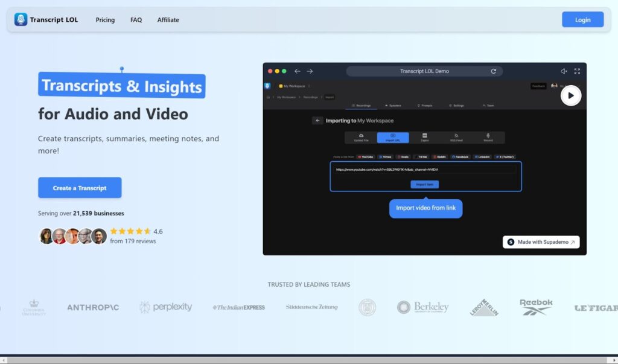This screenshot has width=618, height=364.
Task: Expand the demo to fullscreen
Action: [577, 71]
